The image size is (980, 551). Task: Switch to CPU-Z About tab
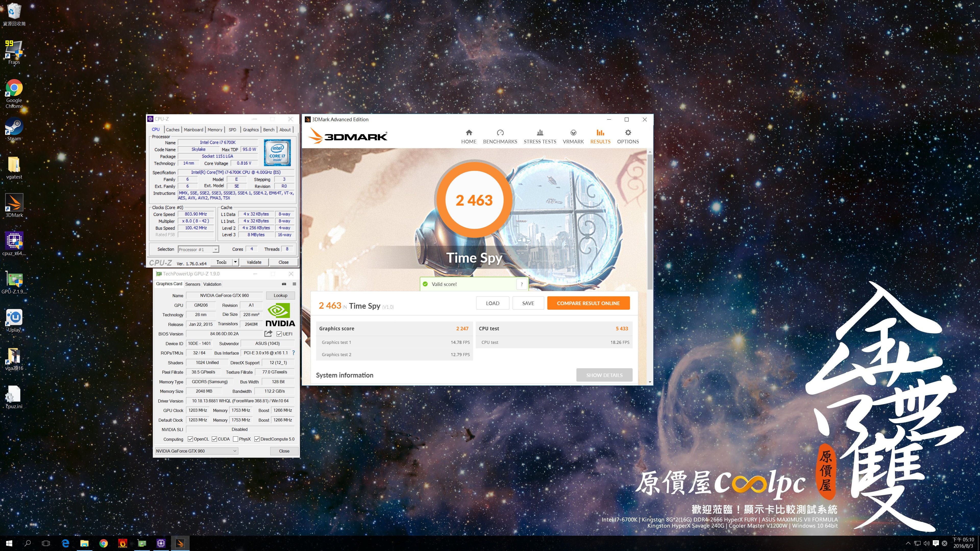285,130
